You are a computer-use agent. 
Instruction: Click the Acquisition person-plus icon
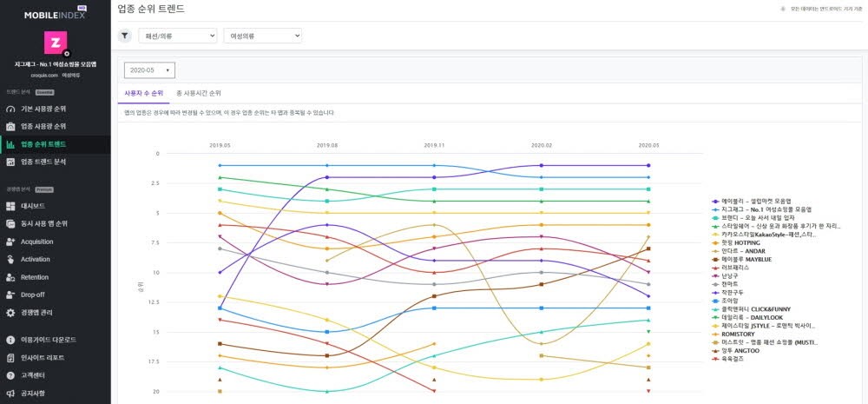click(10, 242)
